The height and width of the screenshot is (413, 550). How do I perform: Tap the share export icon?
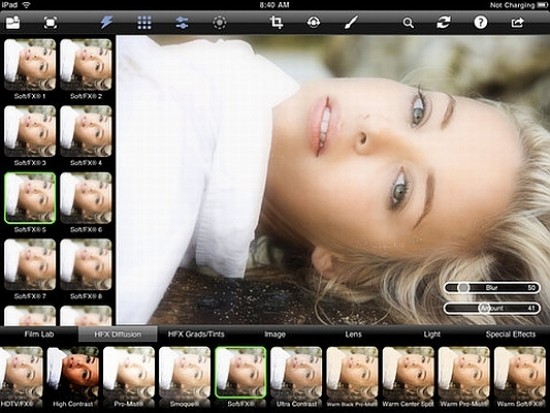(518, 23)
